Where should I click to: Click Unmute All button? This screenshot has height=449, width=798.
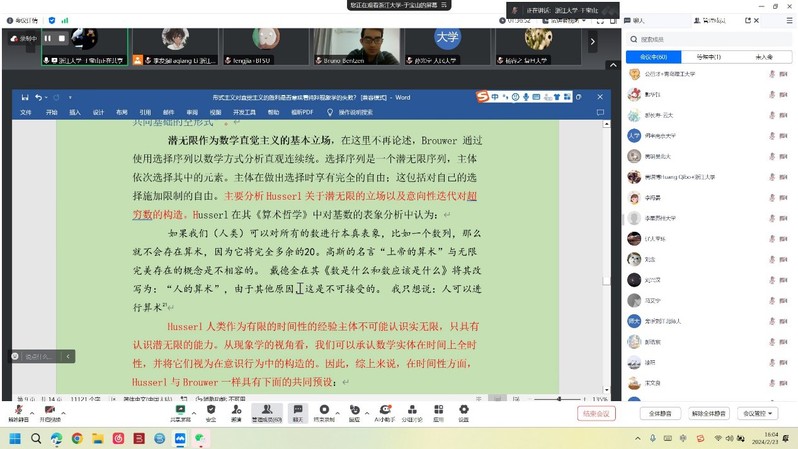tap(709, 413)
